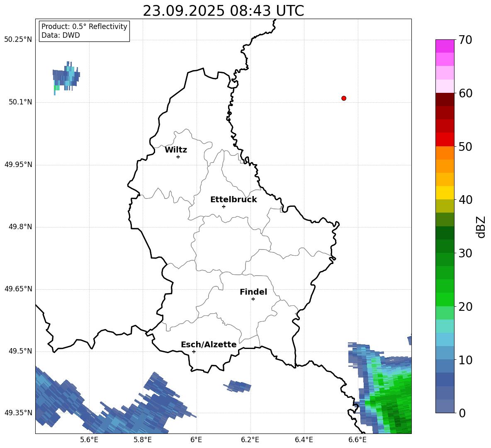This screenshot has height=448, width=491.
Task: Click the 6.2°E longitude label
Action: click(x=250, y=440)
